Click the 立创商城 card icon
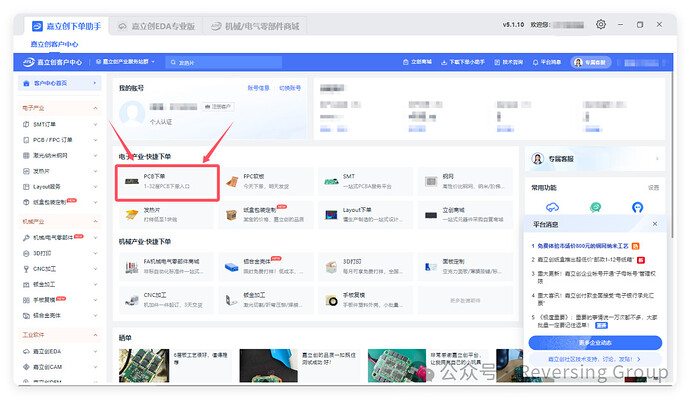This screenshot has height=399, width=690. [431, 215]
